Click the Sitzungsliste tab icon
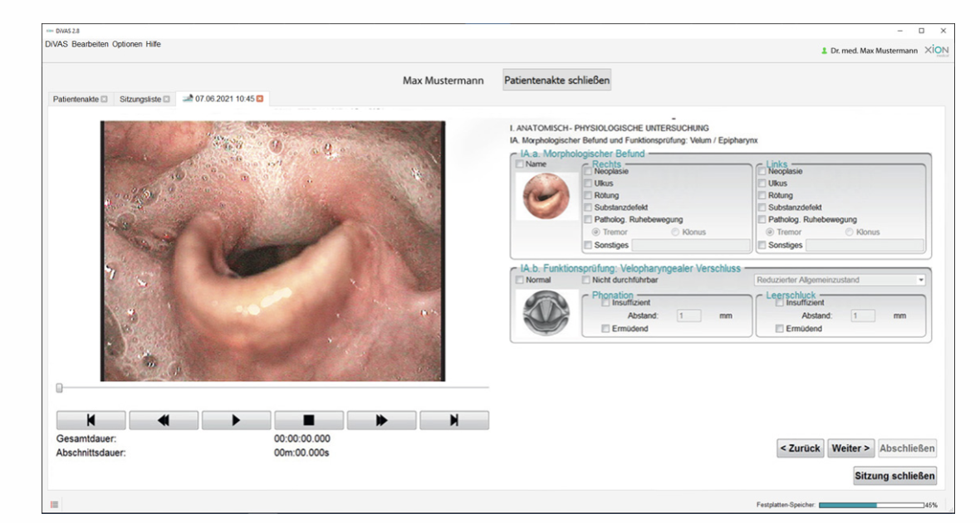 point(166,100)
